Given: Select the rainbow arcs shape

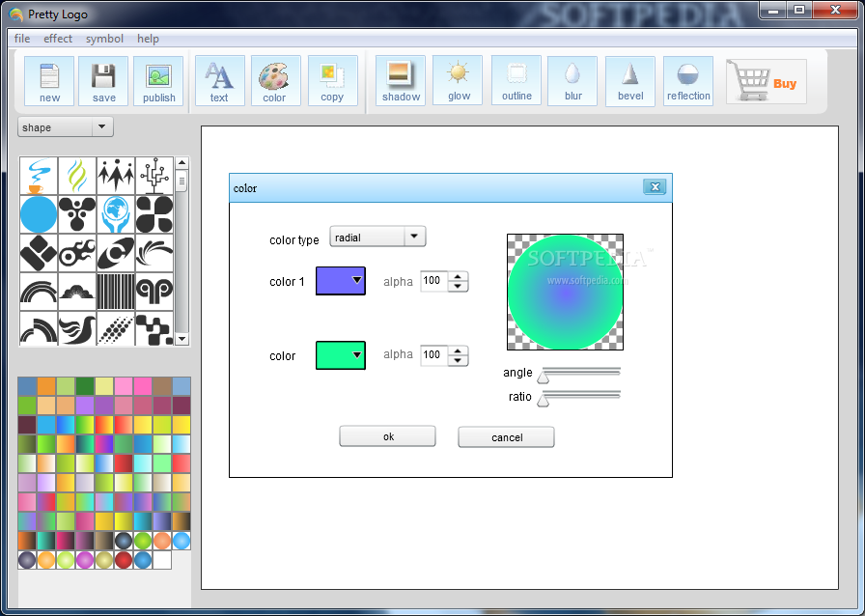Looking at the screenshot, I should pyautogui.click(x=39, y=292).
